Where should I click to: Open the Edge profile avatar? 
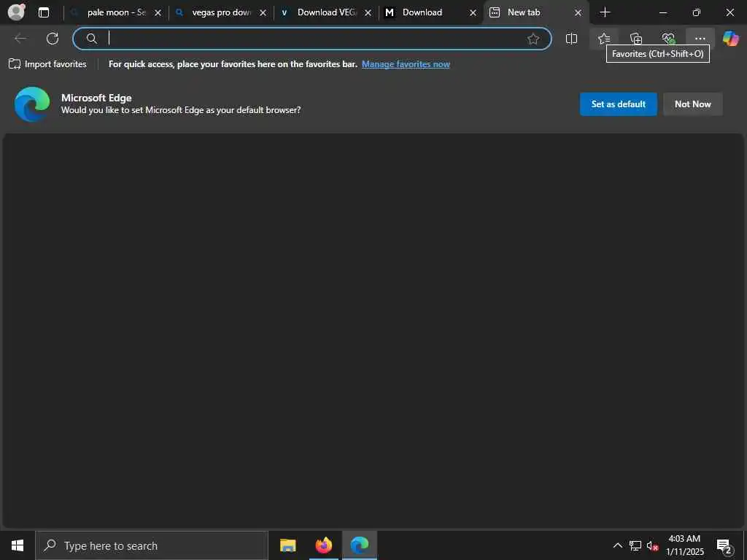[17, 12]
